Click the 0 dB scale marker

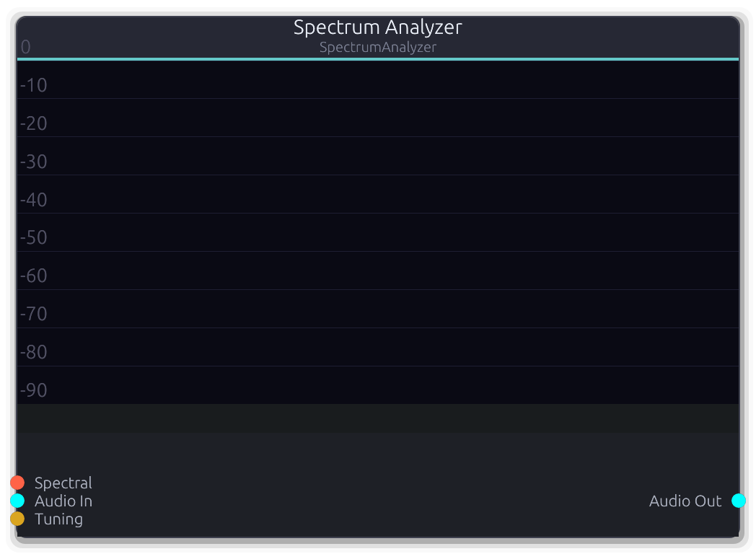point(26,47)
